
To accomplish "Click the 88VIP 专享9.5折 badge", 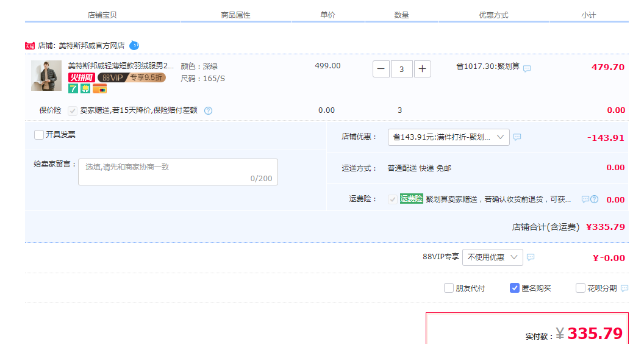I will pos(132,77).
